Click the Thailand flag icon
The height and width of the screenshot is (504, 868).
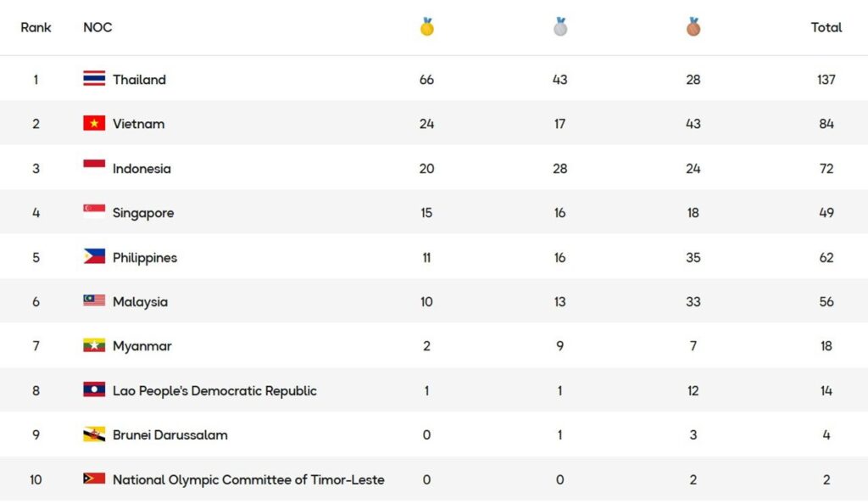point(94,79)
